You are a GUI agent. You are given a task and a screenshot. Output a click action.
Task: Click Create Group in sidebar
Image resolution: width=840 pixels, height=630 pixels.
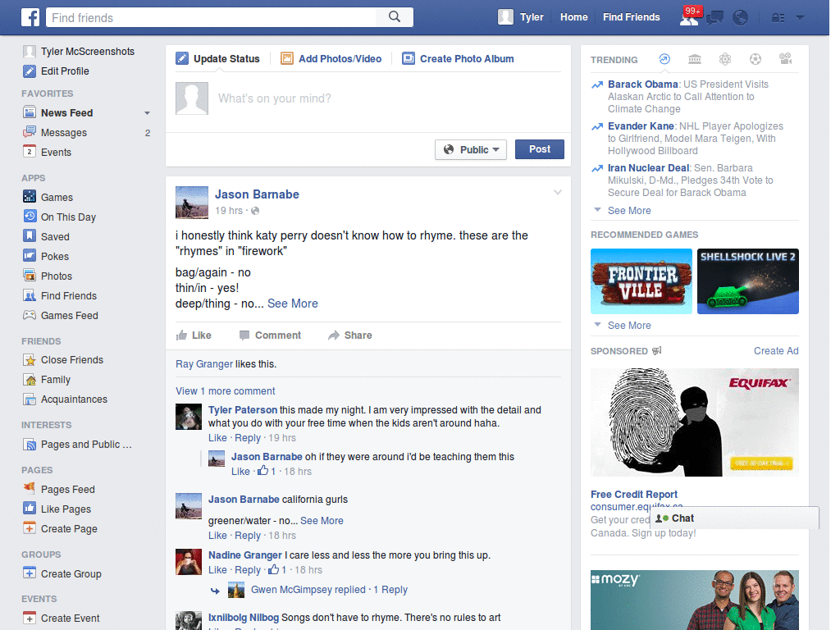click(71, 573)
